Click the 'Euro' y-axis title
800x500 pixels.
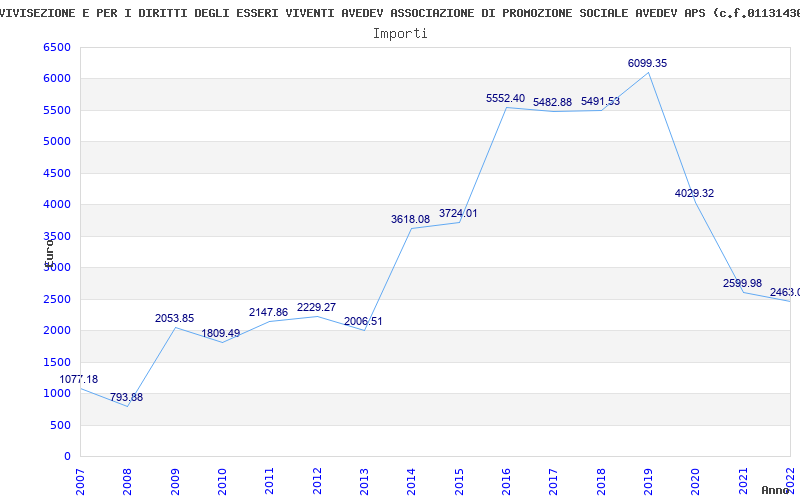click(48, 250)
